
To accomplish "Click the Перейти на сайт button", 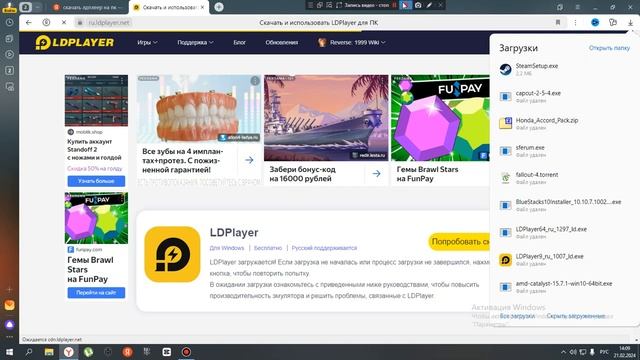I will (x=96, y=293).
